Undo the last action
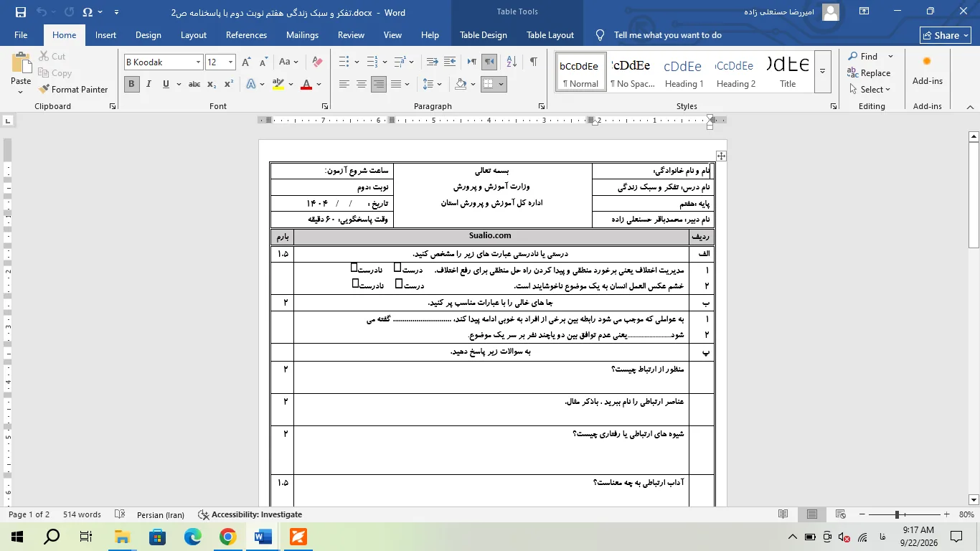980x551 pixels. coord(42,12)
